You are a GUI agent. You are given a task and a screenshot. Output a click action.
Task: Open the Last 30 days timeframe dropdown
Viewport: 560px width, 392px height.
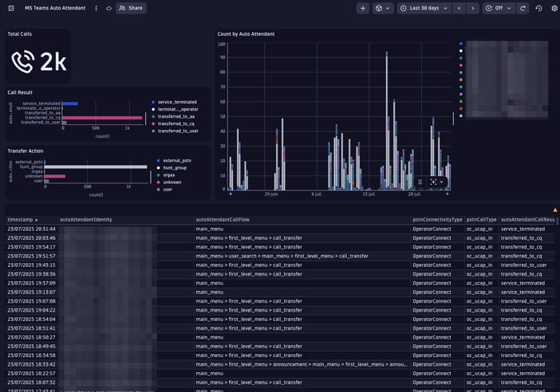click(x=423, y=8)
